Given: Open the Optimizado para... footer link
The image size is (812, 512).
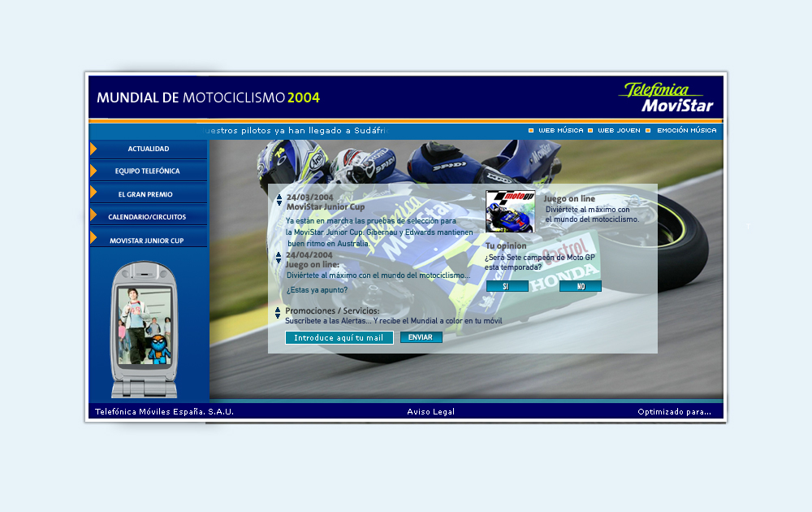Looking at the screenshot, I should click(674, 412).
